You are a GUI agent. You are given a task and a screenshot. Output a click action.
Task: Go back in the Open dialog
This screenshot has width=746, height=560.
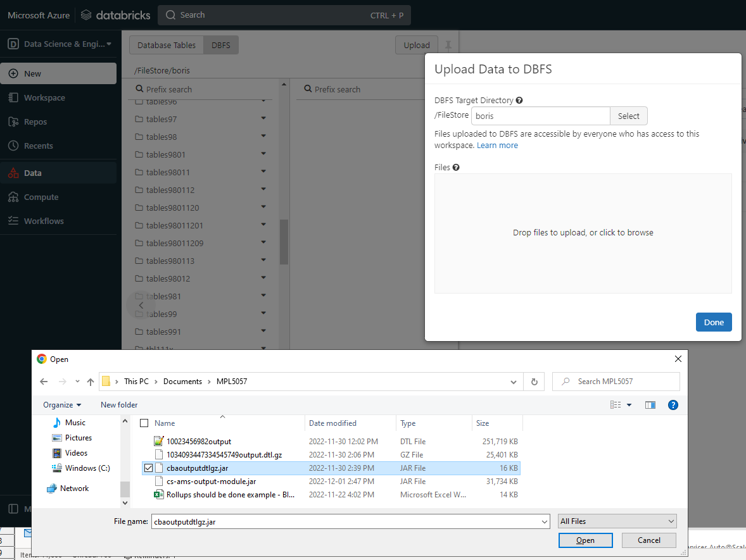coord(44,382)
